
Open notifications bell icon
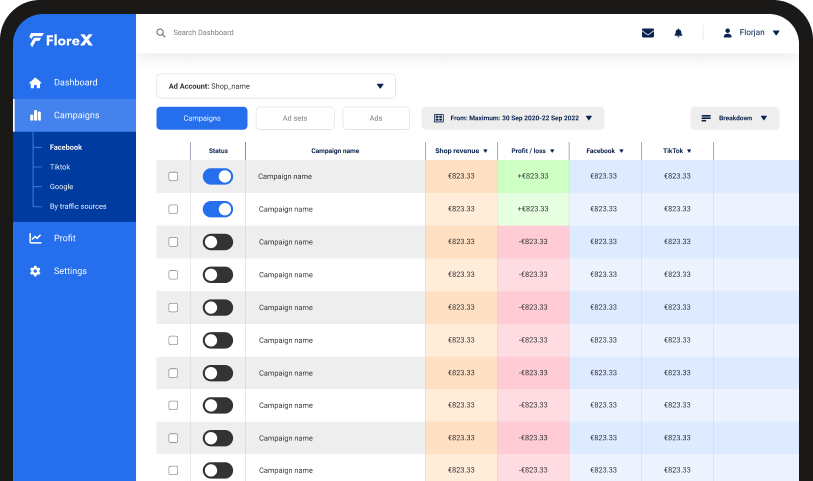(678, 33)
